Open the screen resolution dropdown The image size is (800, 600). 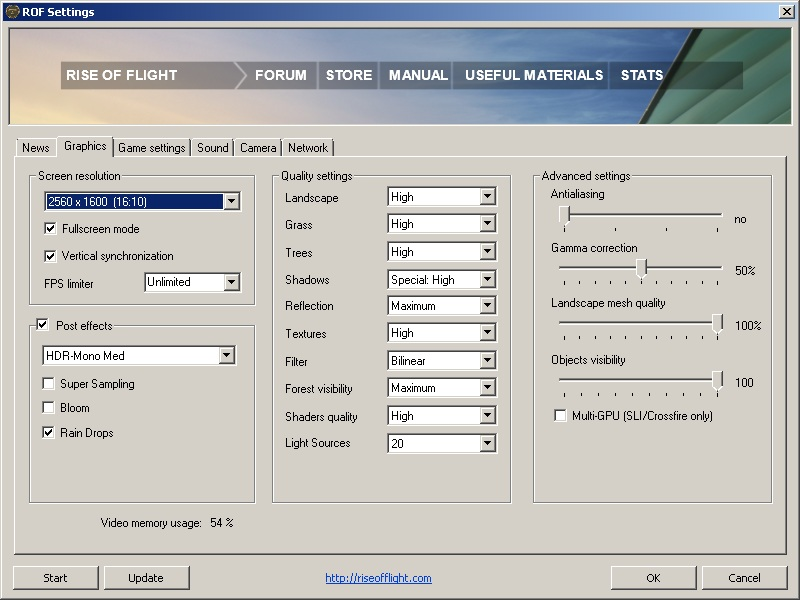point(142,202)
